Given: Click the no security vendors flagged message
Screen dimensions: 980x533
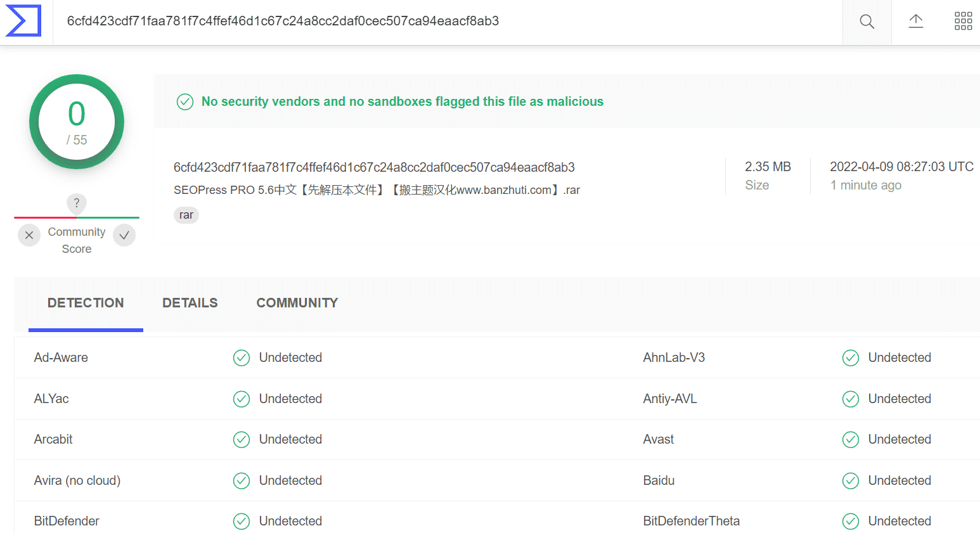Looking at the screenshot, I should [x=403, y=102].
